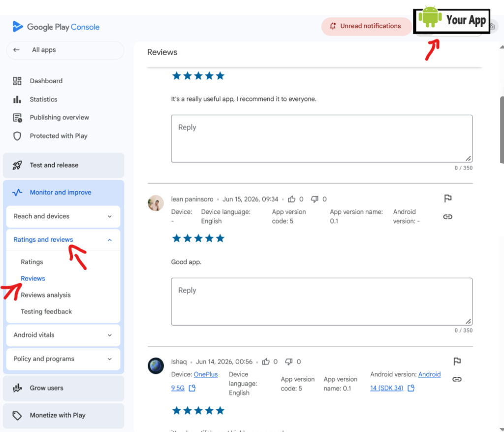Thumbs down on Ishaq's review
This screenshot has height=432, width=504.
tap(288, 362)
